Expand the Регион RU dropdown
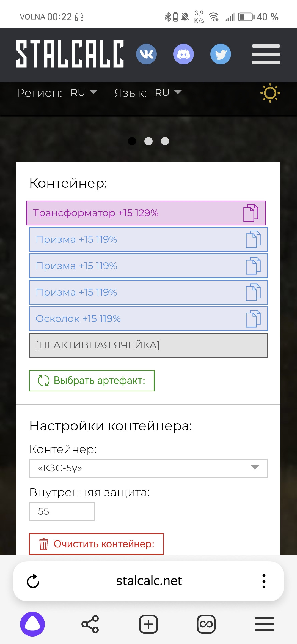 point(84,93)
